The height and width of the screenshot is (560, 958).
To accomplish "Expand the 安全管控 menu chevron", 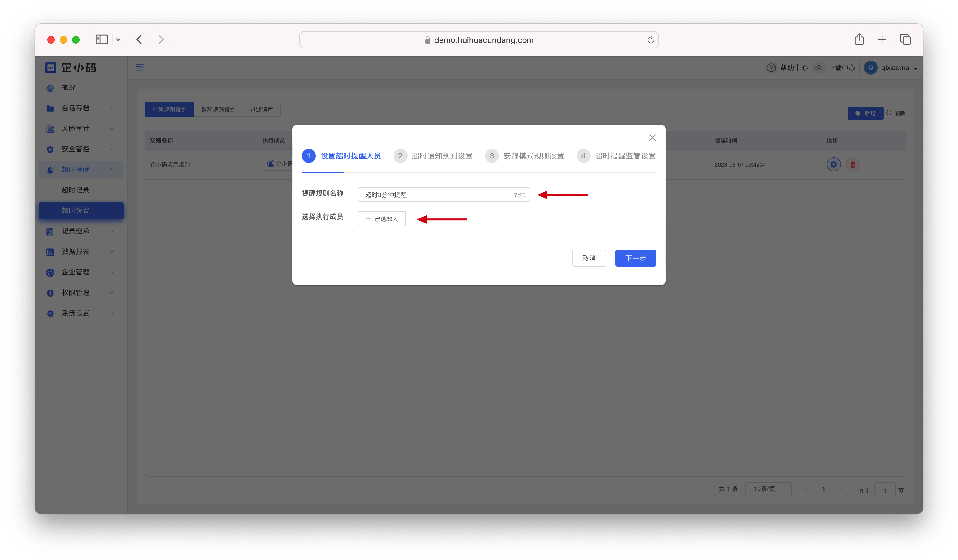I will pos(112,149).
